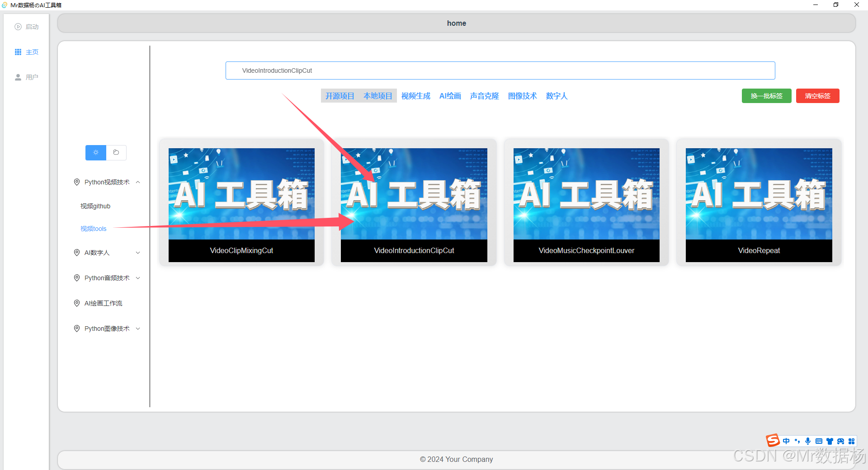This screenshot has width=868, height=470.
Task: Select the 视频github submenu item
Action: click(x=95, y=206)
